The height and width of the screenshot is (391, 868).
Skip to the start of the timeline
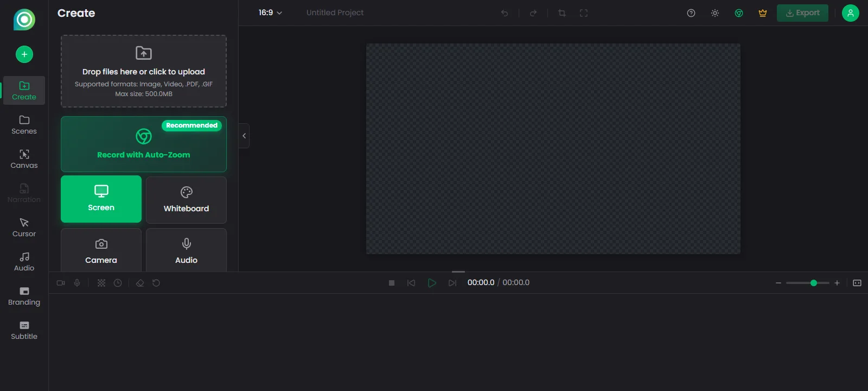[411, 283]
